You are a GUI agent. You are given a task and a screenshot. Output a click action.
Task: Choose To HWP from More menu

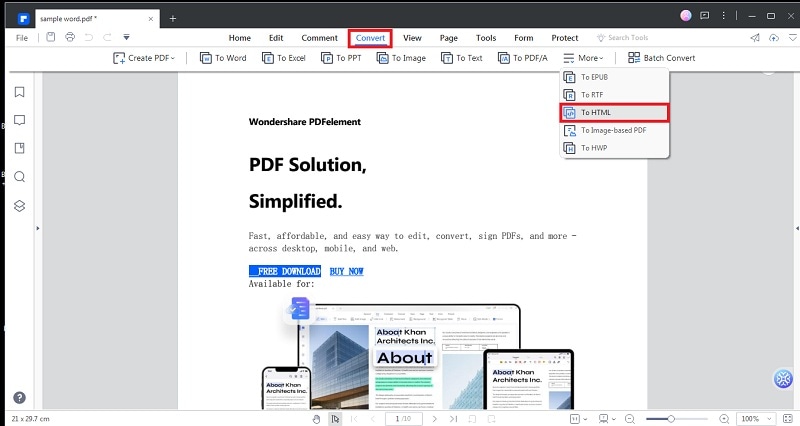point(614,148)
